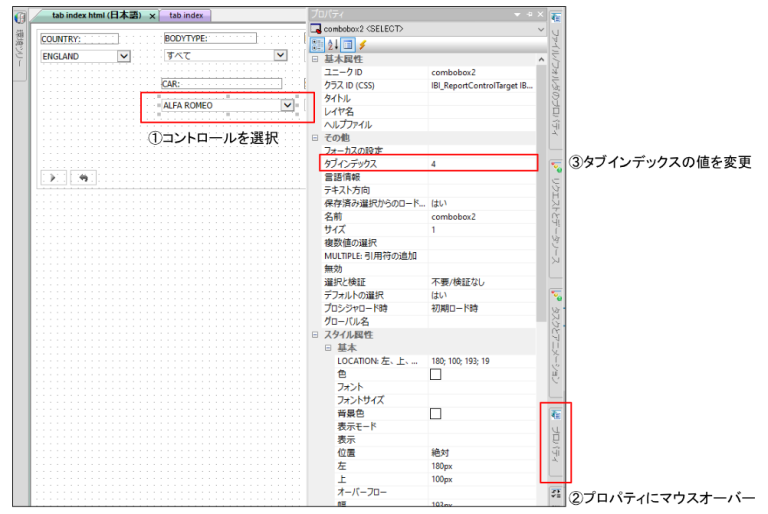Click the 背景色 background color box

(435, 413)
